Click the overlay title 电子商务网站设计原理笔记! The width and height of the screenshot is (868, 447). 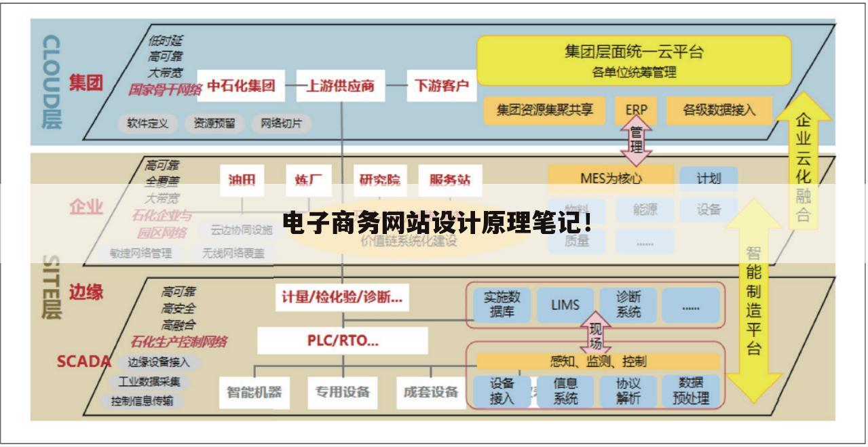[437, 222]
